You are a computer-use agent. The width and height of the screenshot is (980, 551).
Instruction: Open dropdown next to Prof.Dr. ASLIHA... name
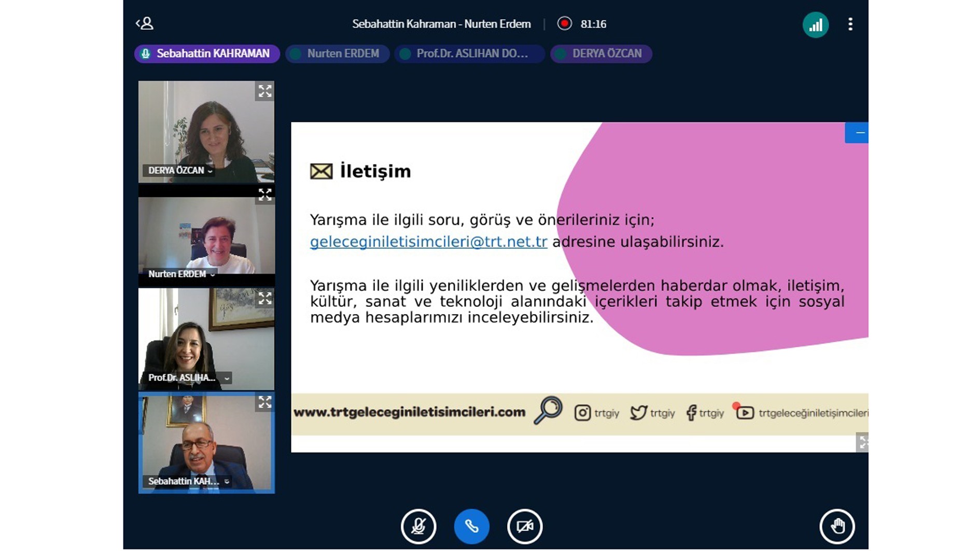[227, 378]
